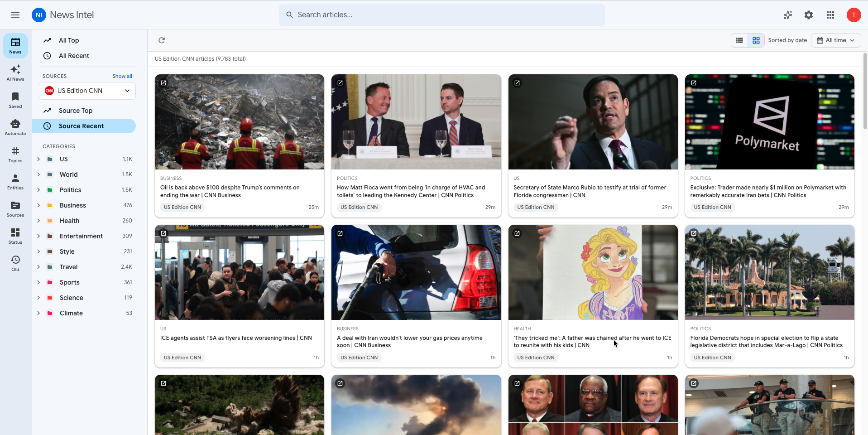Open the Oil above $100 article externally
868x435 pixels.
tap(163, 83)
